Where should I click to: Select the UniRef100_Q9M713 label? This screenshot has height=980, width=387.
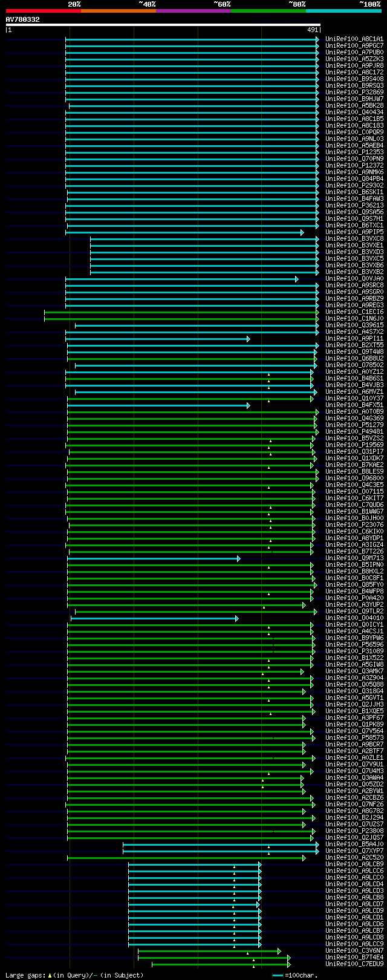(x=354, y=558)
